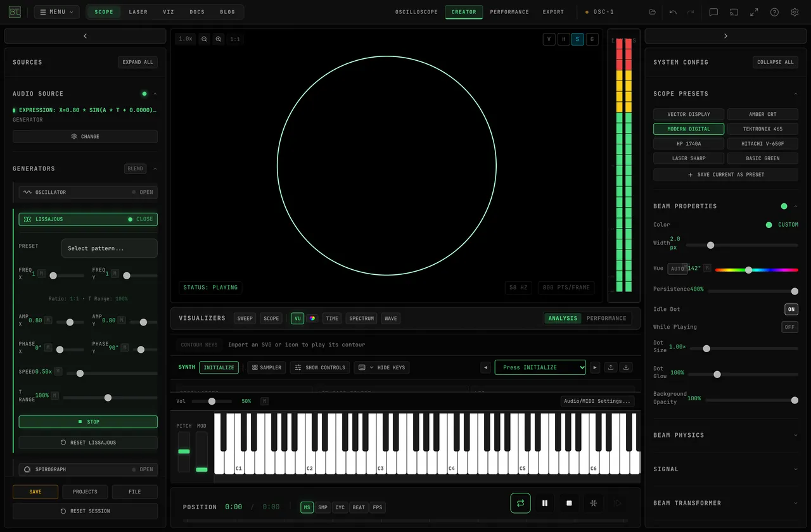Click RESET LISSAJOUS button
The width and height of the screenshot is (811, 532).
[x=88, y=443]
